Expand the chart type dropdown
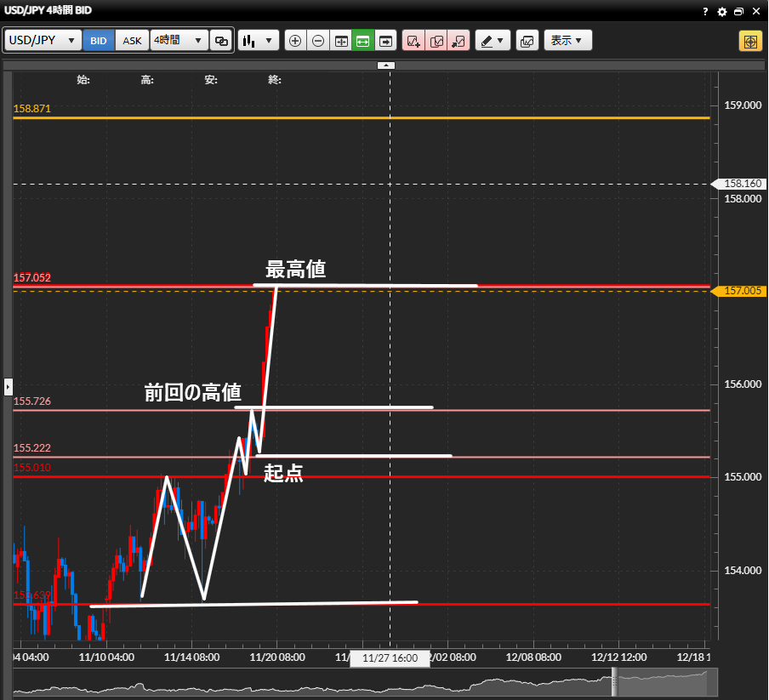Screen dimensions: 769x700 tap(259, 41)
